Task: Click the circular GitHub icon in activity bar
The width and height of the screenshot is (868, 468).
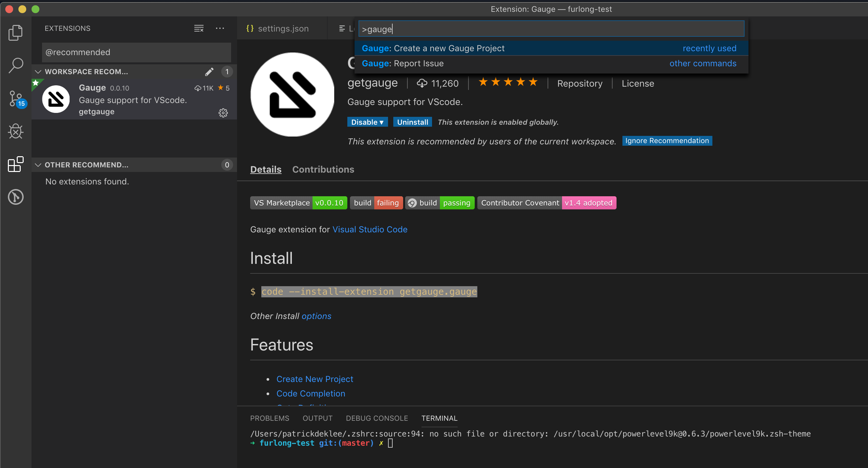Action: click(x=15, y=197)
